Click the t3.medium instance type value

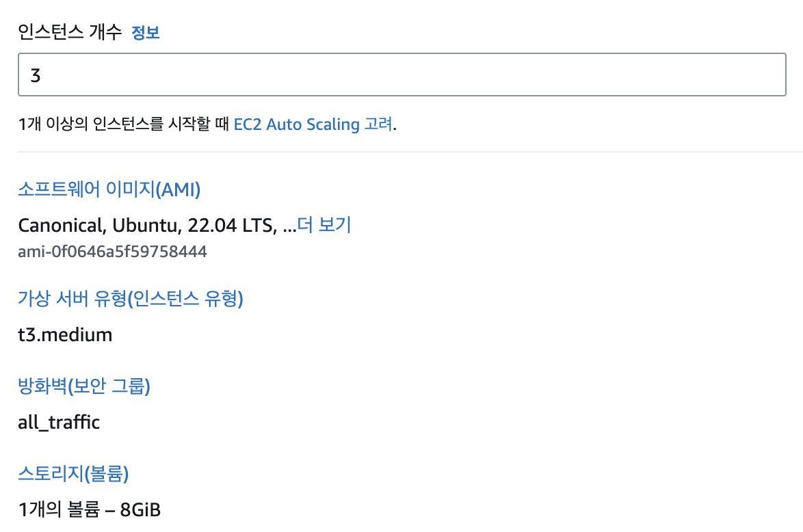(65, 335)
